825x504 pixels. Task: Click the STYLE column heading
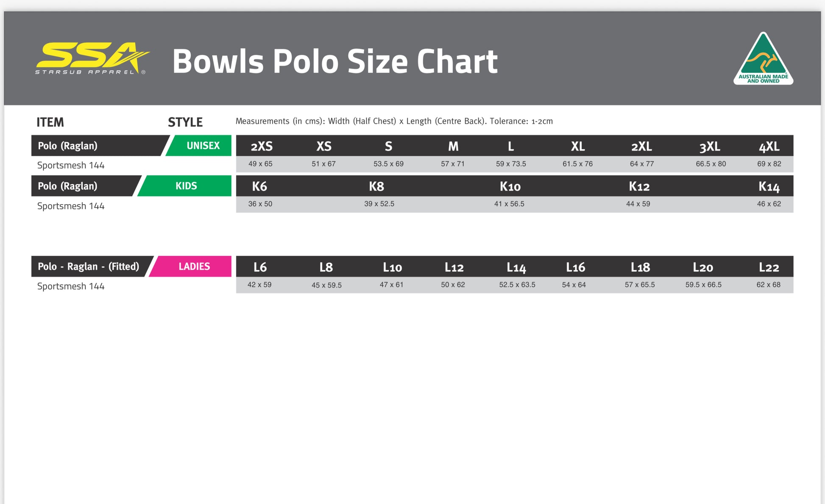coord(185,122)
